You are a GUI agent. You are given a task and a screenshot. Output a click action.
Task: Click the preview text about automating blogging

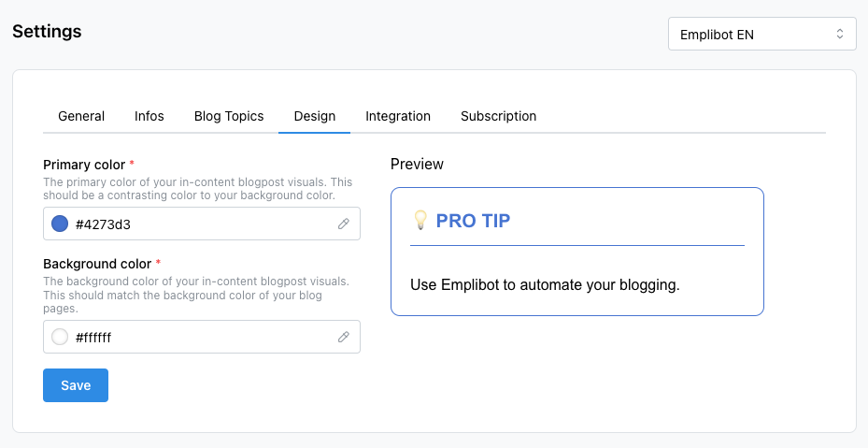pos(545,285)
